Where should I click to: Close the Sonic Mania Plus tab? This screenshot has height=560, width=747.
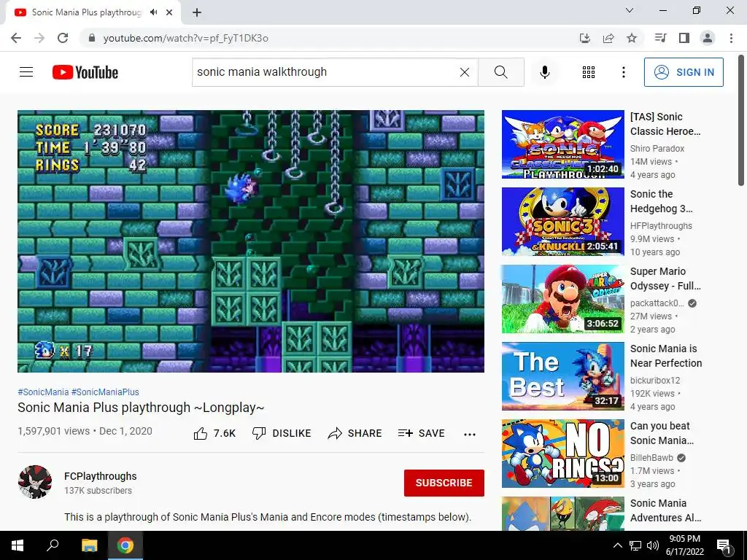169,12
